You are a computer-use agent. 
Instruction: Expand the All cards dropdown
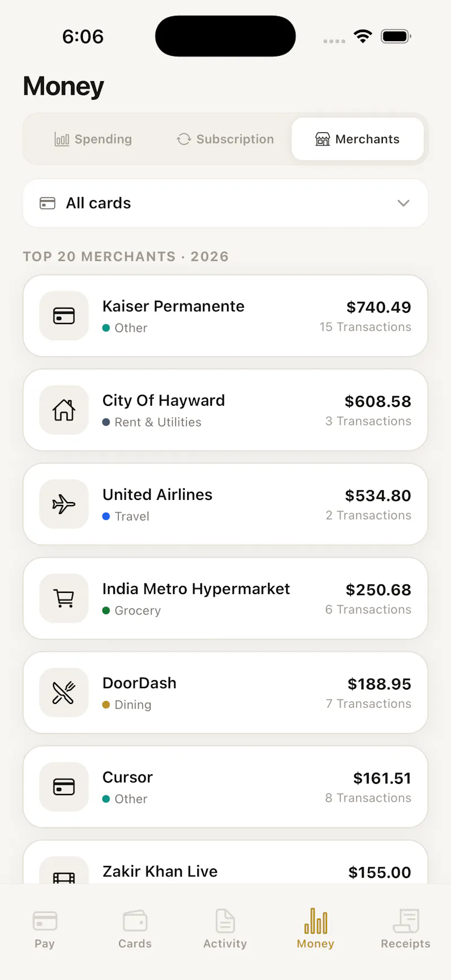click(225, 203)
